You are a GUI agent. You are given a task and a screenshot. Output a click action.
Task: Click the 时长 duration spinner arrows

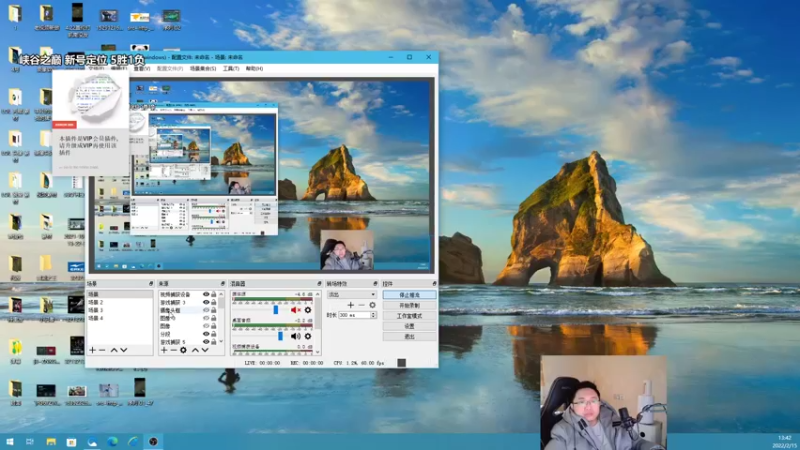(373, 315)
